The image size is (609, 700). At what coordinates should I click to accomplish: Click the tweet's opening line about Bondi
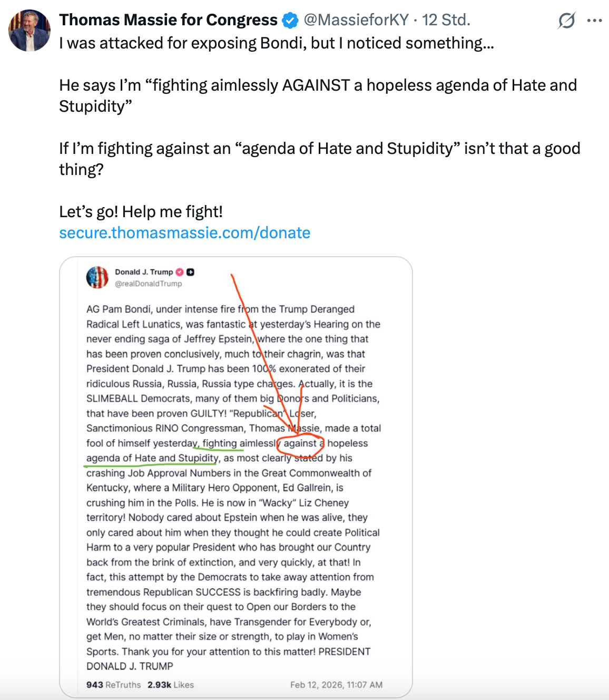point(277,43)
